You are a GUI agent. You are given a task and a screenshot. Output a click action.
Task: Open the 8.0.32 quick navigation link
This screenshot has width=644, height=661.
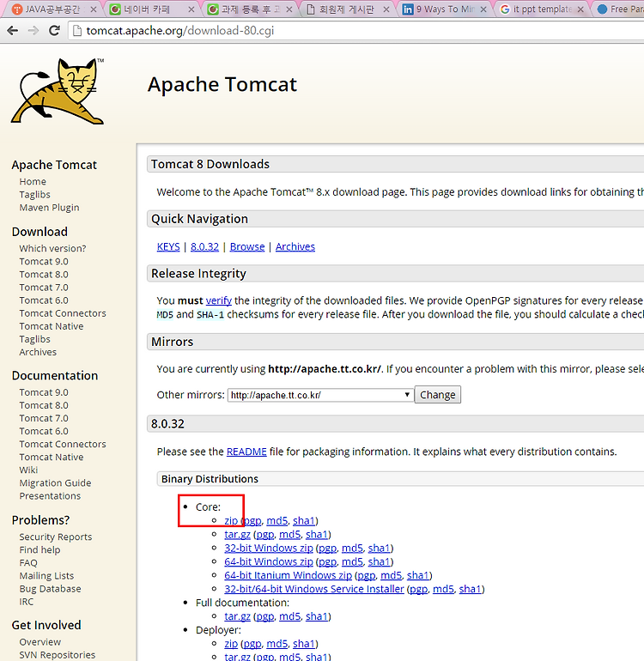tap(204, 246)
